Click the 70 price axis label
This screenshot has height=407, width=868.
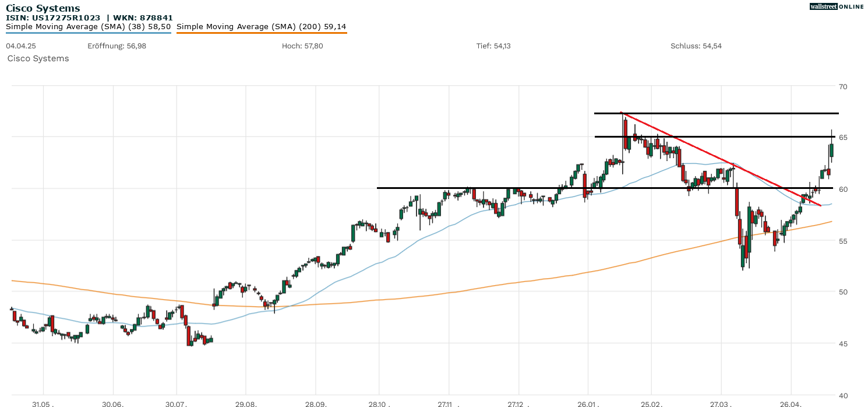[x=844, y=86]
